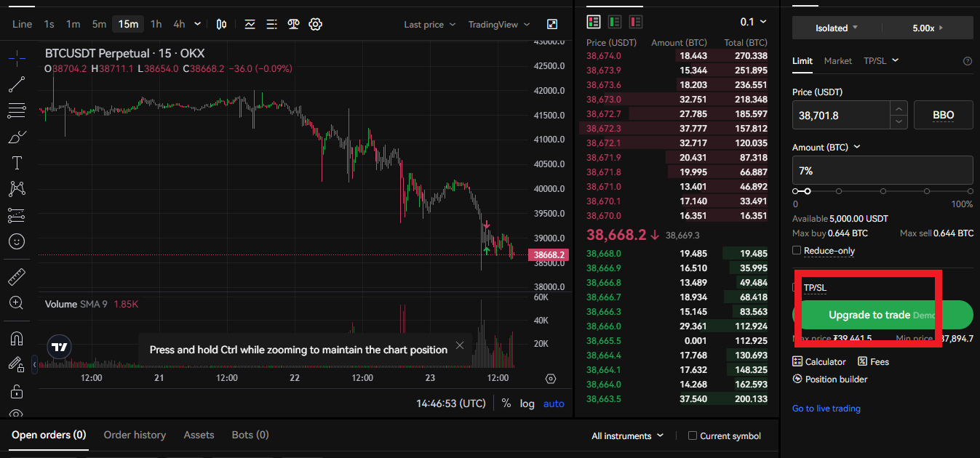The image size is (980, 458).
Task: Select the Open orders (0) tab
Action: pos(49,435)
